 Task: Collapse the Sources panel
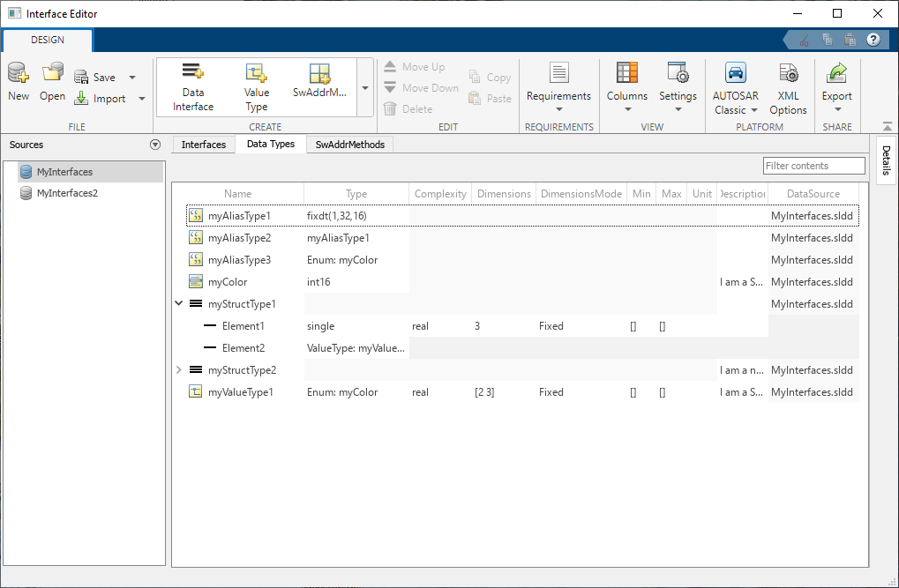tap(155, 145)
